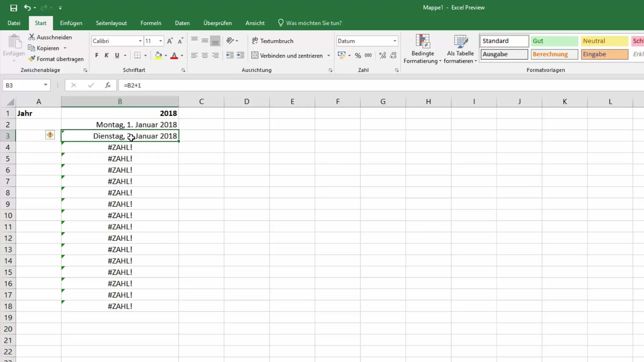The width and height of the screenshot is (644, 362).
Task: Align text to the vertical middle
Action: 205,41
